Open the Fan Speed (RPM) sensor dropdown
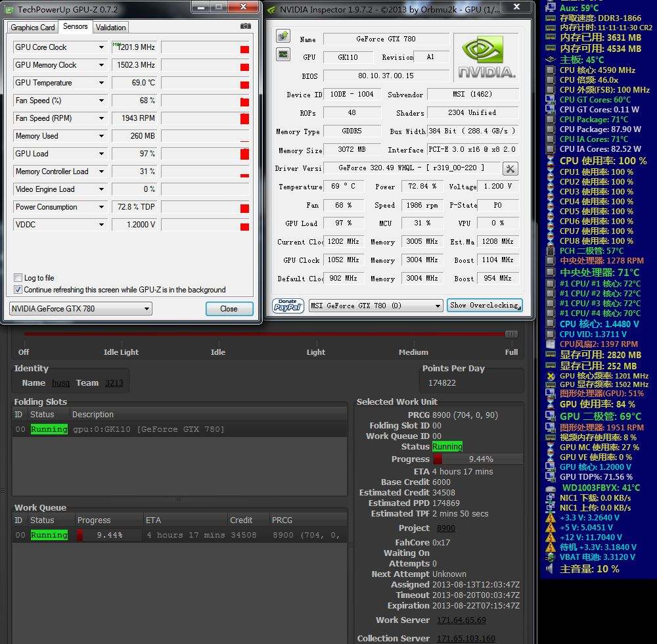 click(101, 118)
